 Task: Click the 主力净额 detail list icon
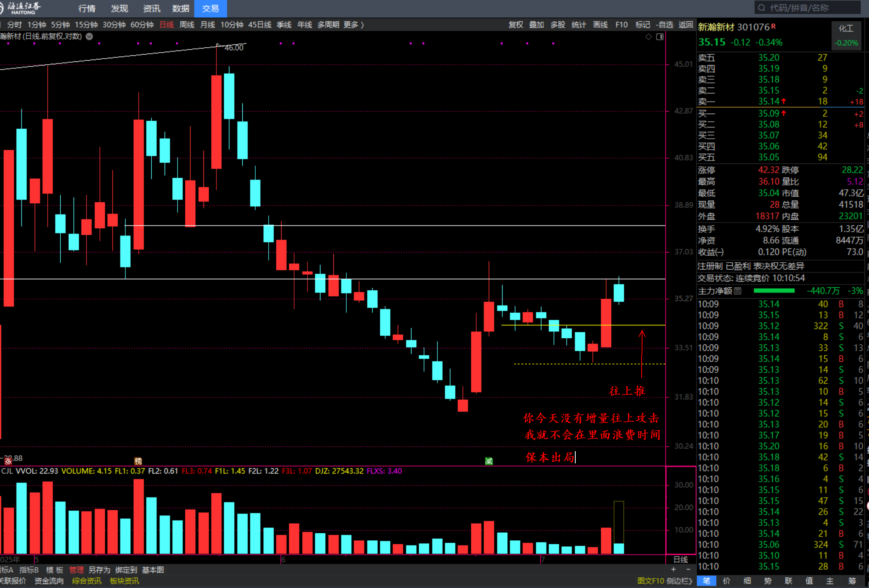point(738,291)
